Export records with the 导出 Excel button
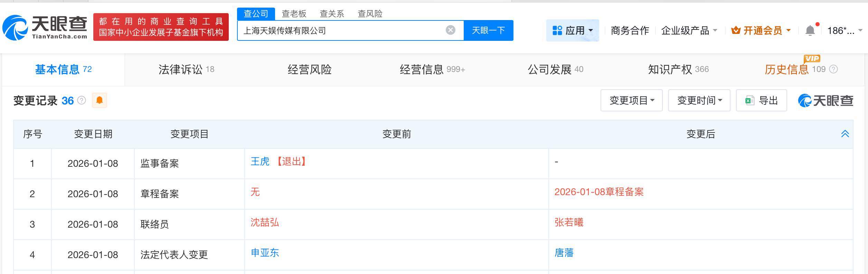Viewport: 868px width, 274px height. click(x=761, y=100)
